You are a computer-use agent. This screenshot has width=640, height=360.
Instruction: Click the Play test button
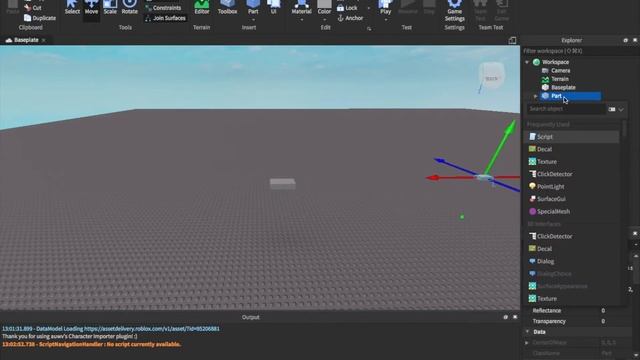385,7
